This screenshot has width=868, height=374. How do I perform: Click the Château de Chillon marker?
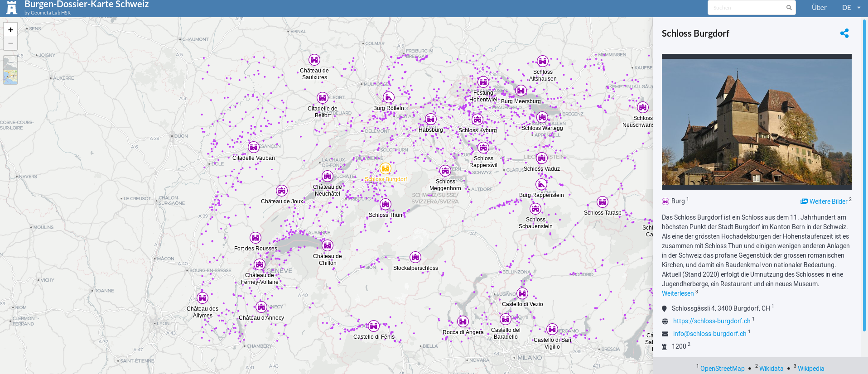coord(328,245)
